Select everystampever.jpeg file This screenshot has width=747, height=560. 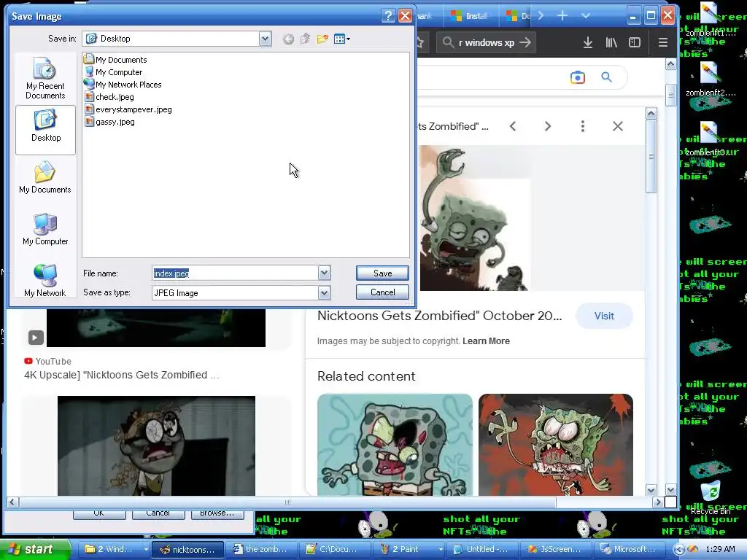pos(128,109)
